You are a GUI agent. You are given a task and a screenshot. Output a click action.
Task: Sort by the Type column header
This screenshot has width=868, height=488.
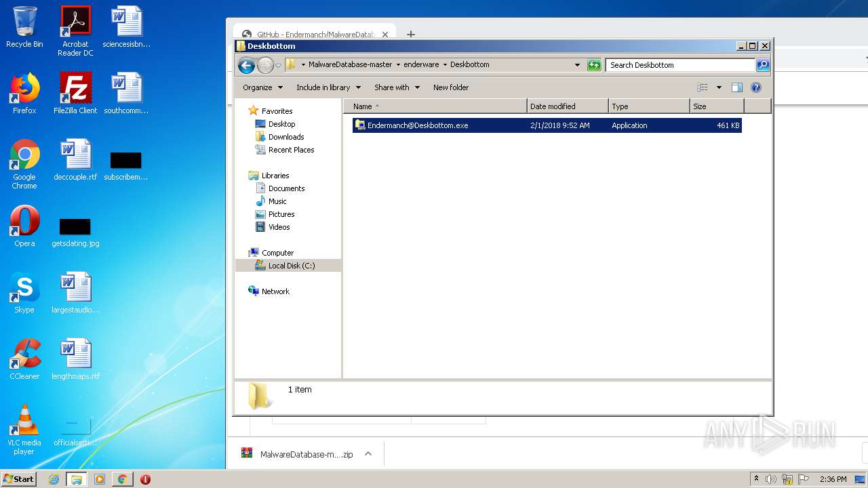[649, 106]
